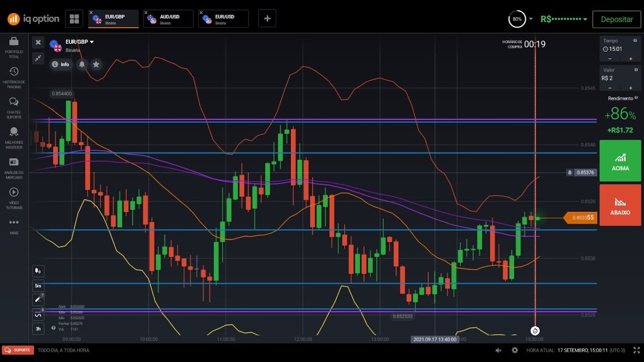Image resolution: width=644 pixels, height=362 pixels.
Task: Open the drawing tools pencil icon
Action: click(x=38, y=299)
